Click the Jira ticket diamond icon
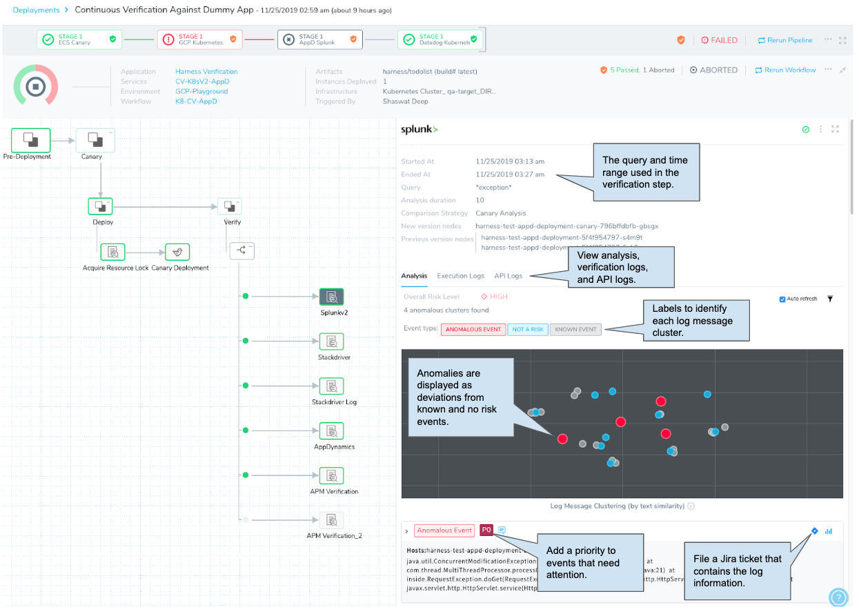Screen dimensions: 859x616 (x=815, y=530)
